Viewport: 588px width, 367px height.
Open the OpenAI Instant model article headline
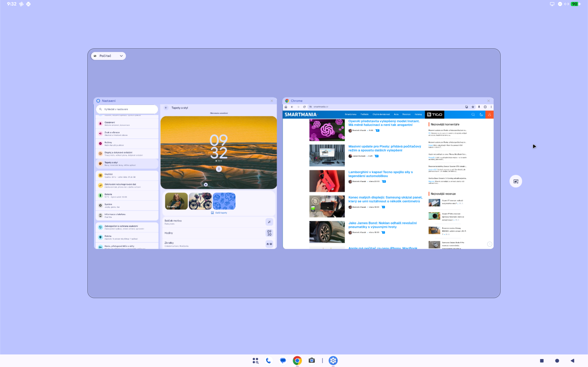(x=384, y=123)
